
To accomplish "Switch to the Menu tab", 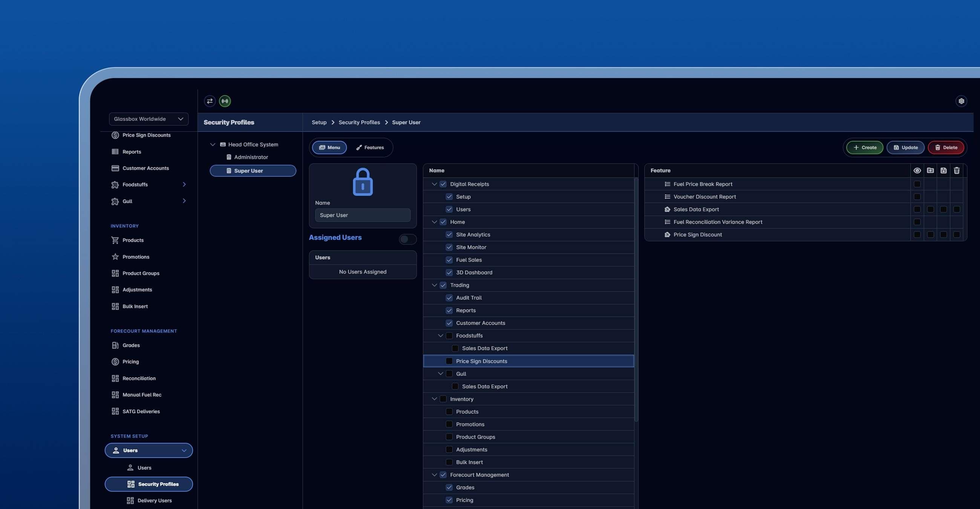I will [329, 147].
